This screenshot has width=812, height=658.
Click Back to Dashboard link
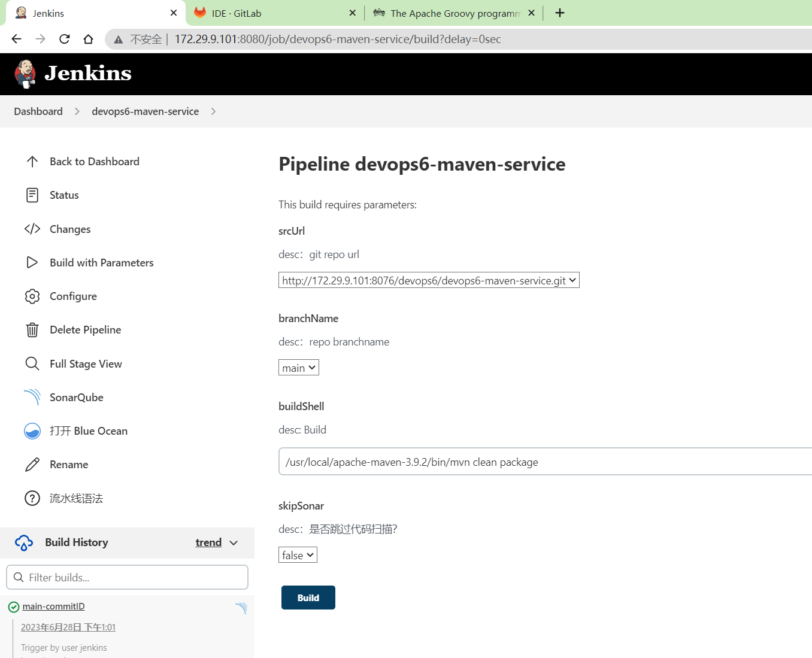point(95,162)
